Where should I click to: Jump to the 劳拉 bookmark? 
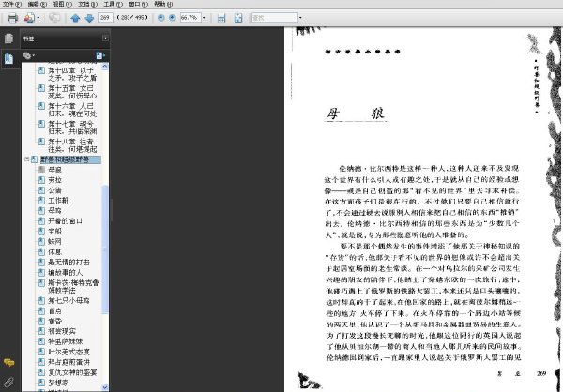click(x=55, y=180)
